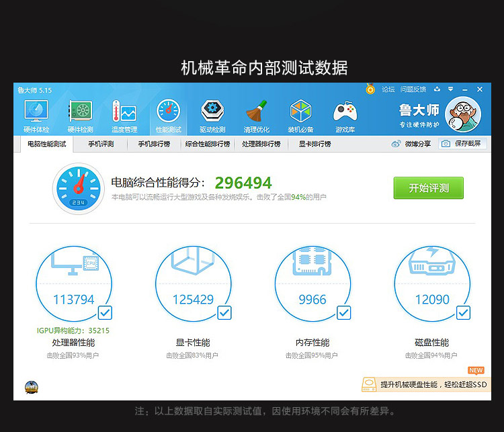Click the IGPU异构能力: 35215 text
Screen dimensions: 504x432
73,331
